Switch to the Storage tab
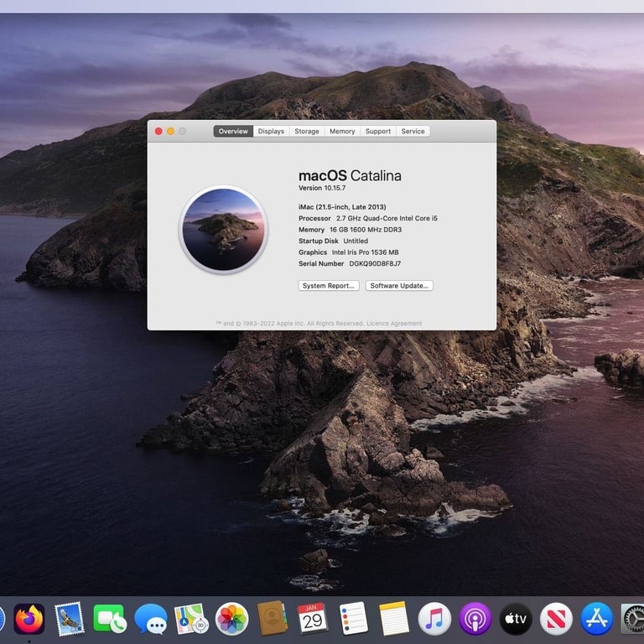 click(x=307, y=132)
